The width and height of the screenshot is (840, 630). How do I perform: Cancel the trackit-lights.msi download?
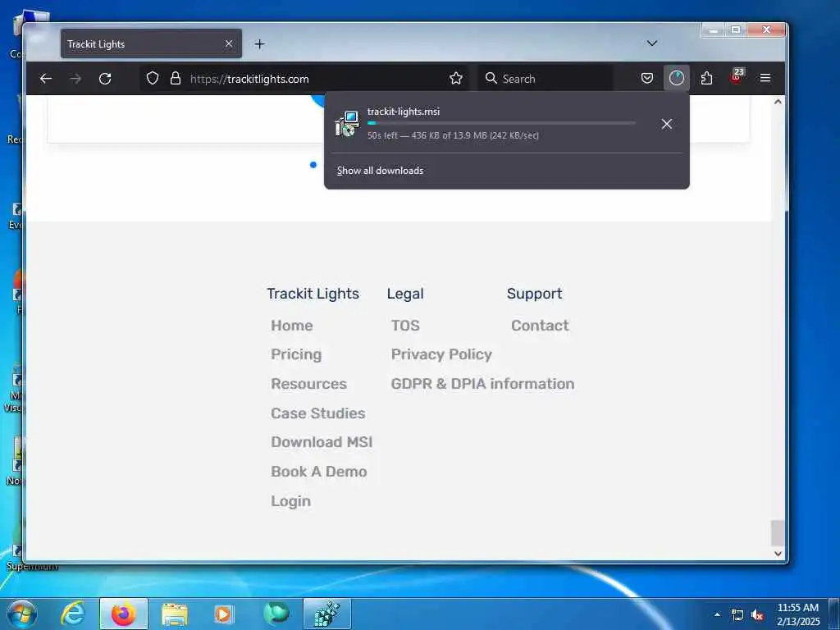tap(666, 125)
